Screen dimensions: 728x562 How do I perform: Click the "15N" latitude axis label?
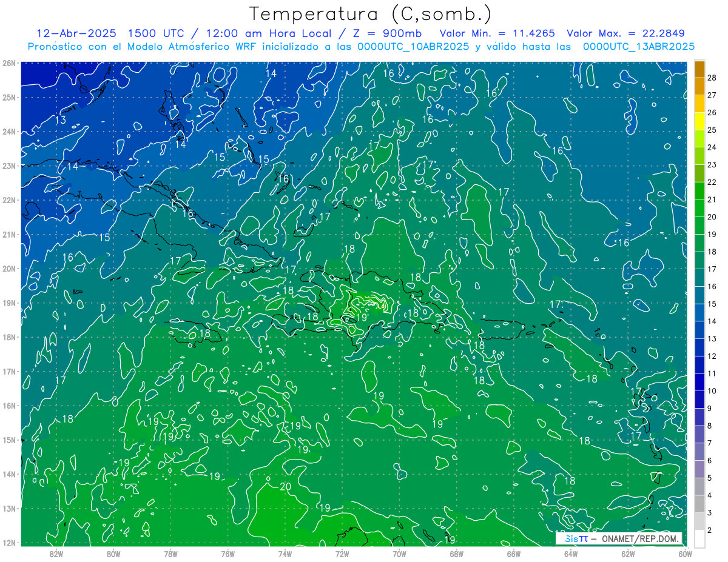(9, 440)
